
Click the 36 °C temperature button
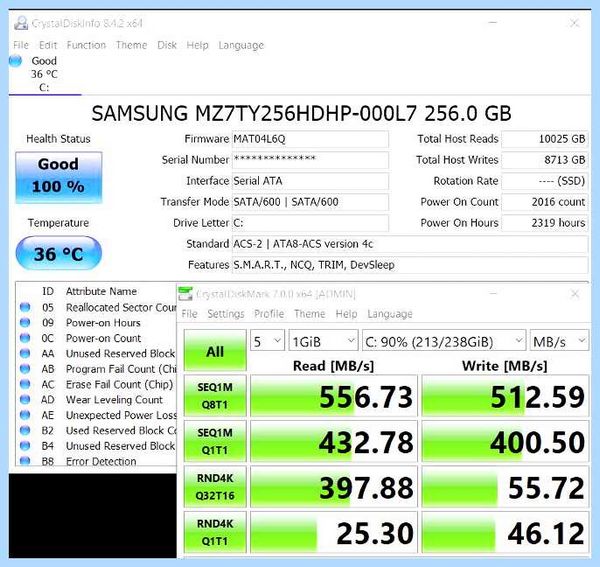pos(59,253)
